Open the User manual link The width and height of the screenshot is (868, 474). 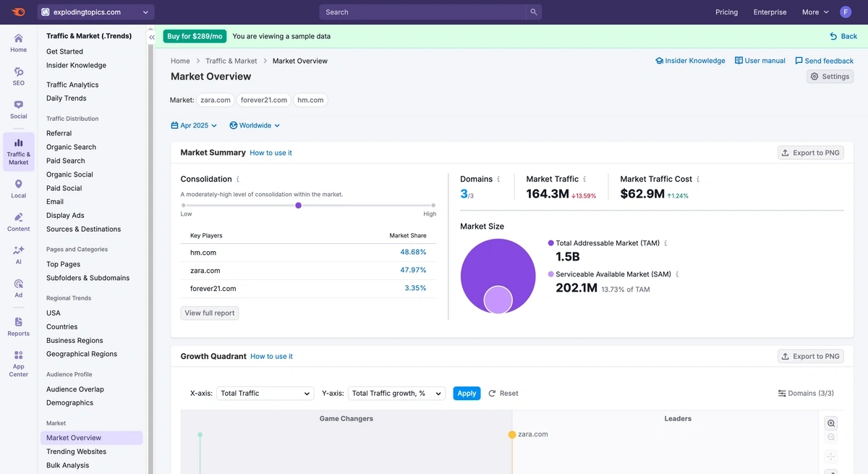click(759, 61)
